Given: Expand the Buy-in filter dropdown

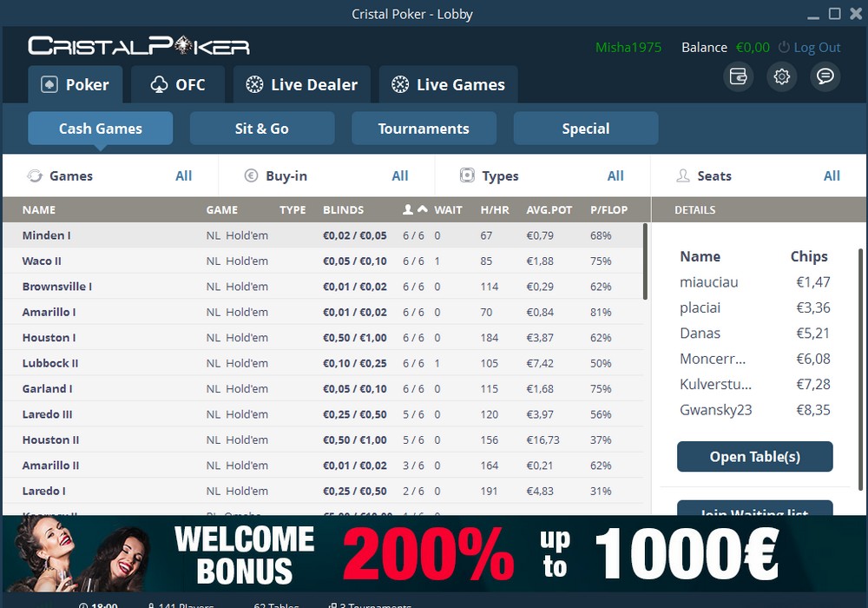Looking at the screenshot, I should 399,175.
